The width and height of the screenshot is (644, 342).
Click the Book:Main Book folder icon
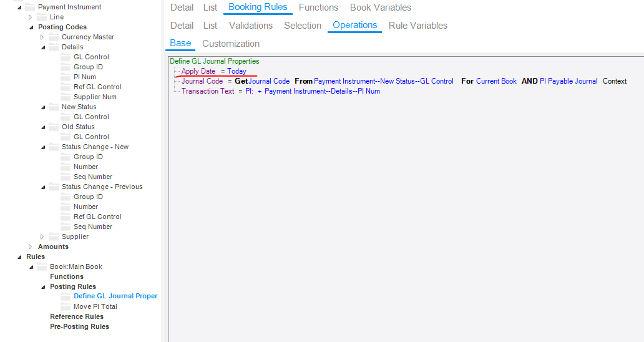point(41,266)
